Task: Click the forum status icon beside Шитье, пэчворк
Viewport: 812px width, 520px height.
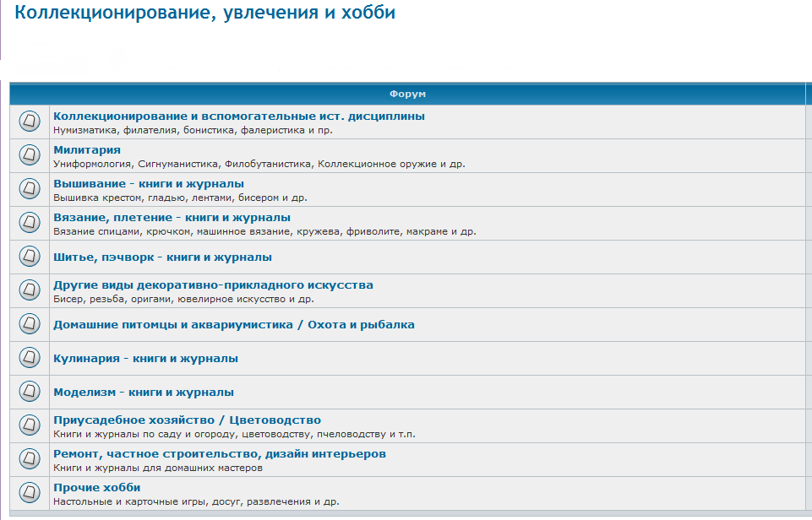Action: point(30,255)
